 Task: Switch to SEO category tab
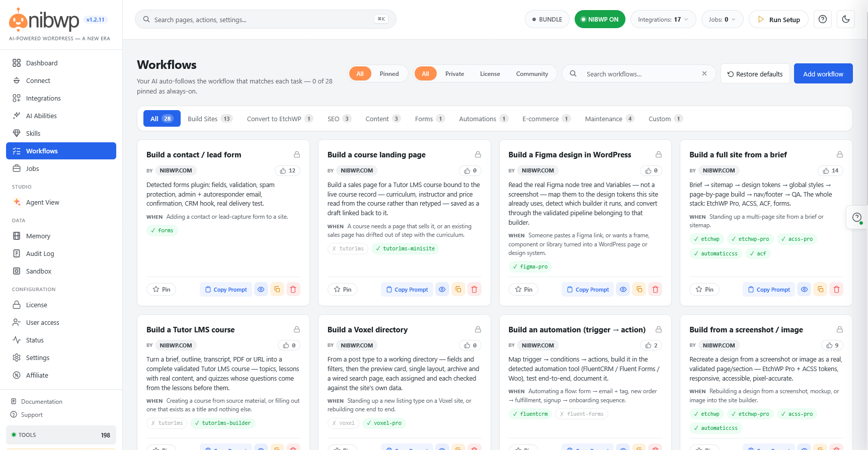click(x=339, y=119)
